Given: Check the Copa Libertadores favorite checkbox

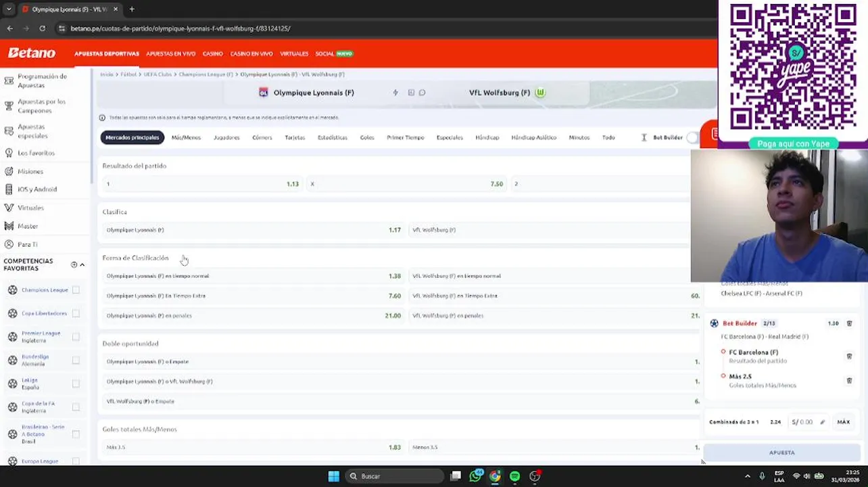Looking at the screenshot, I should 76,313.
